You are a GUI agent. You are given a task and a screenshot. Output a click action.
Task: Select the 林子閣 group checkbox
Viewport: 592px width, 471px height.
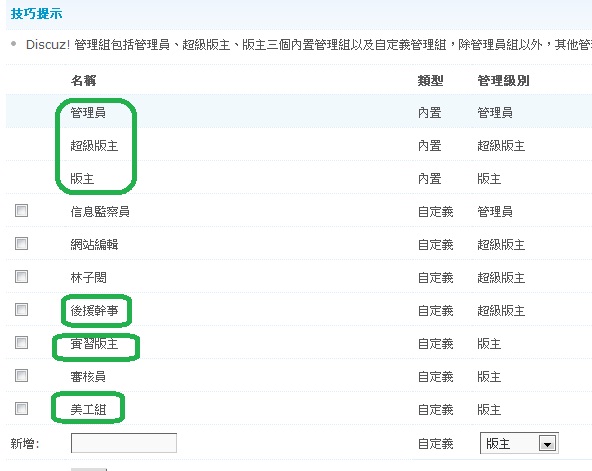(x=22, y=277)
